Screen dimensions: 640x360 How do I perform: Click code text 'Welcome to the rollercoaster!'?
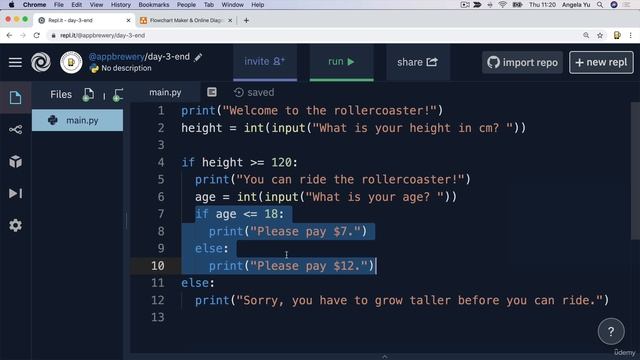coord(329,111)
